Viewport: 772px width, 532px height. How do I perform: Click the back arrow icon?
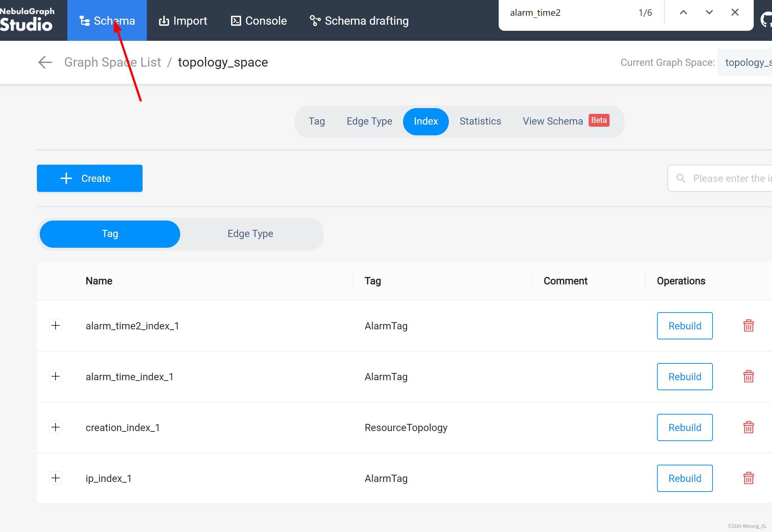point(46,62)
